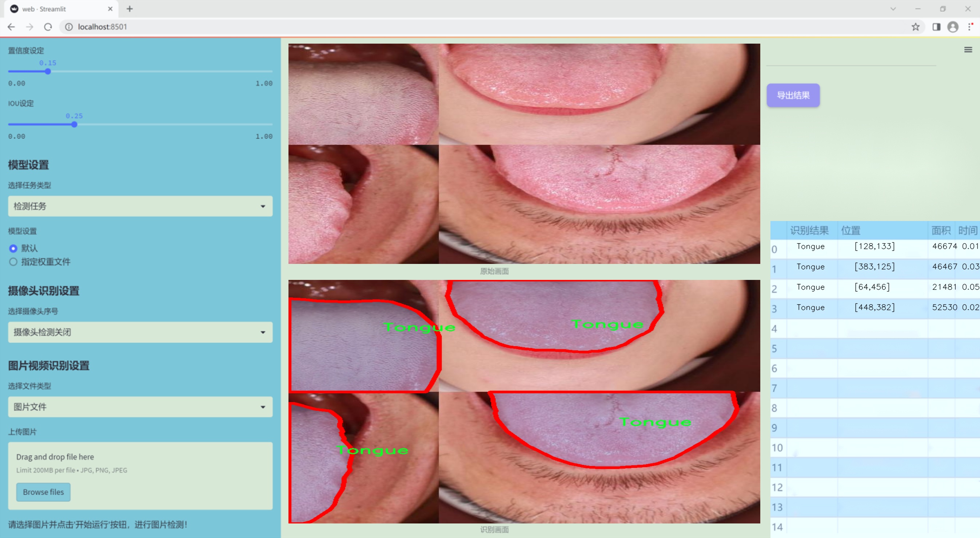Click row index 10 in table
980x538 pixels.
click(777, 448)
